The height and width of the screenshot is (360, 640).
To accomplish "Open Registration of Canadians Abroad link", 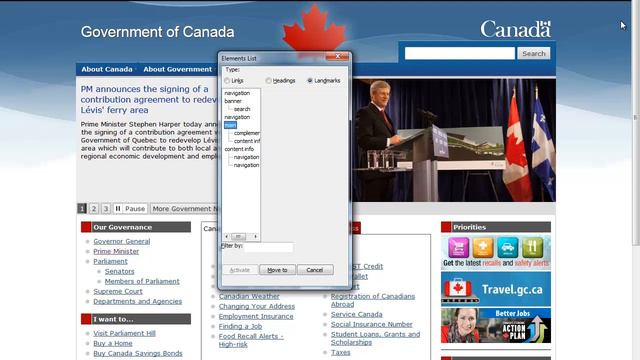I will click(x=373, y=300).
